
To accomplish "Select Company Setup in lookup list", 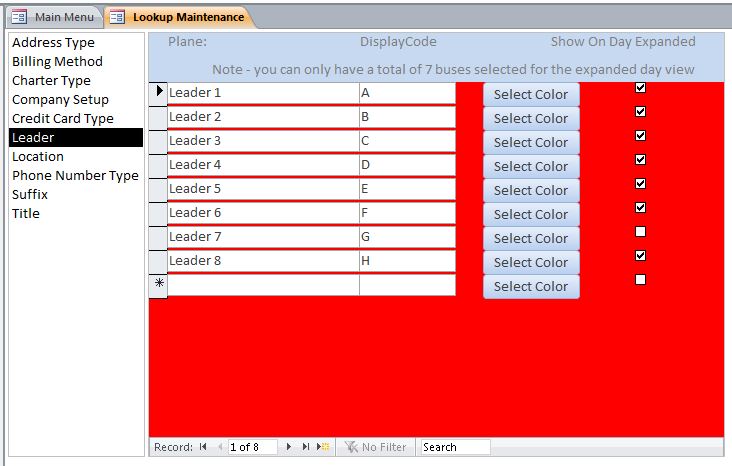I will click(76, 99).
